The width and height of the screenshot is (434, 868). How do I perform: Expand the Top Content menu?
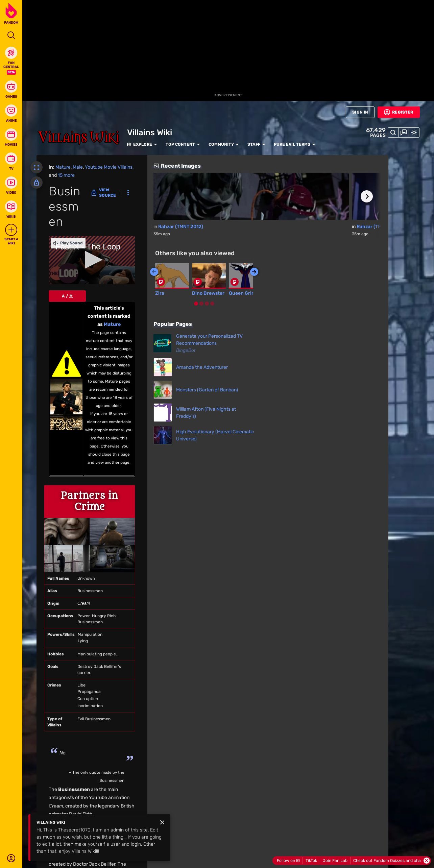183,144
